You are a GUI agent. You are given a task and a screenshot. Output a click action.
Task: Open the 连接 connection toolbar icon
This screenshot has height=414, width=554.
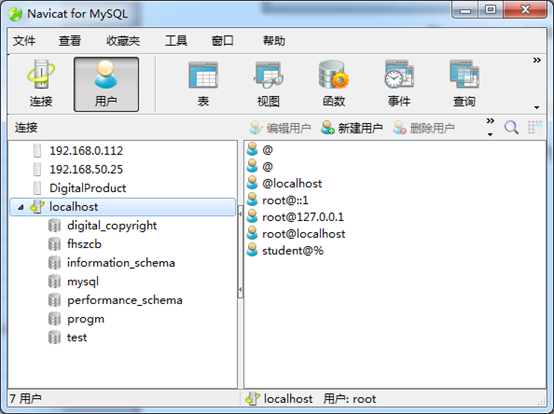point(41,84)
